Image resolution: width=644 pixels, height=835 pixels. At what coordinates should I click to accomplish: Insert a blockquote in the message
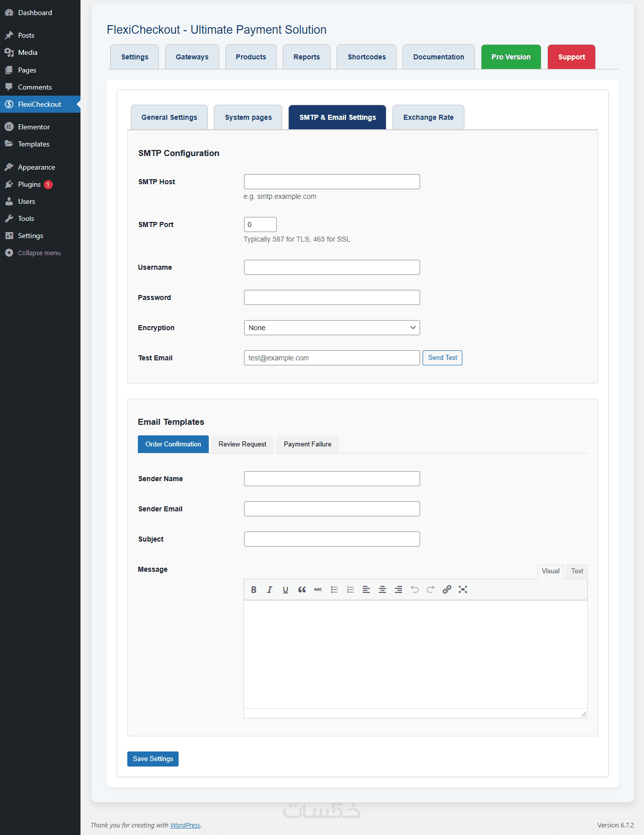(x=302, y=589)
